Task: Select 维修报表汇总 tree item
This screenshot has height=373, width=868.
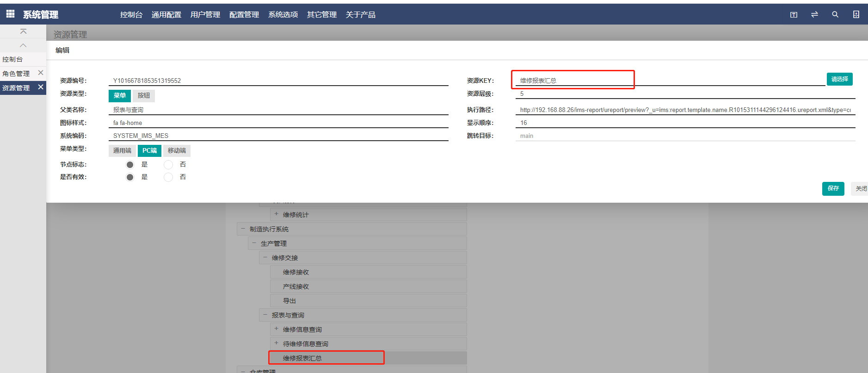Action: point(369,358)
